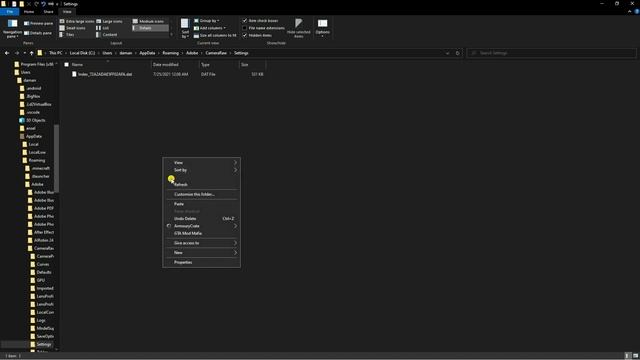The image size is (640, 360).
Task: Click Refresh in the context menu
Action: point(202,184)
